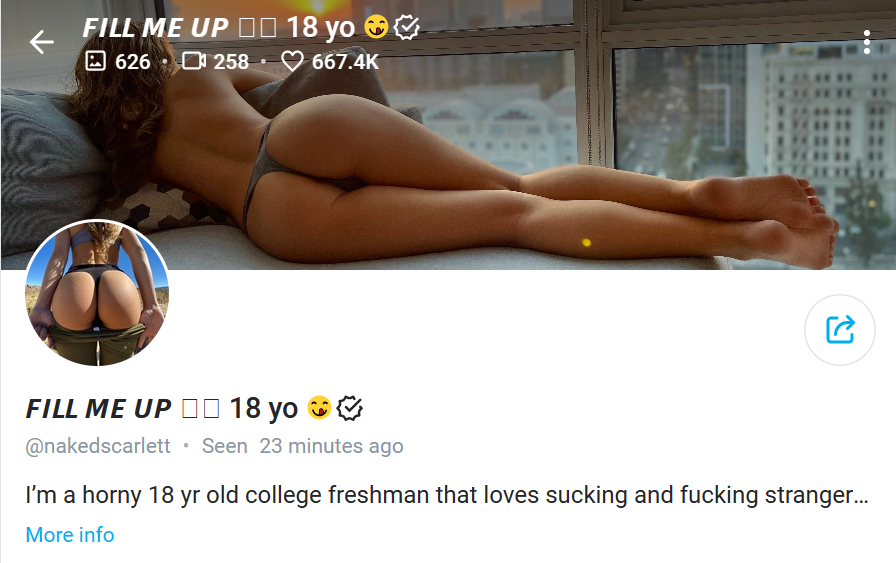Click the 667.4K likes count
Viewport: 896px width, 563px height.
coord(345,61)
